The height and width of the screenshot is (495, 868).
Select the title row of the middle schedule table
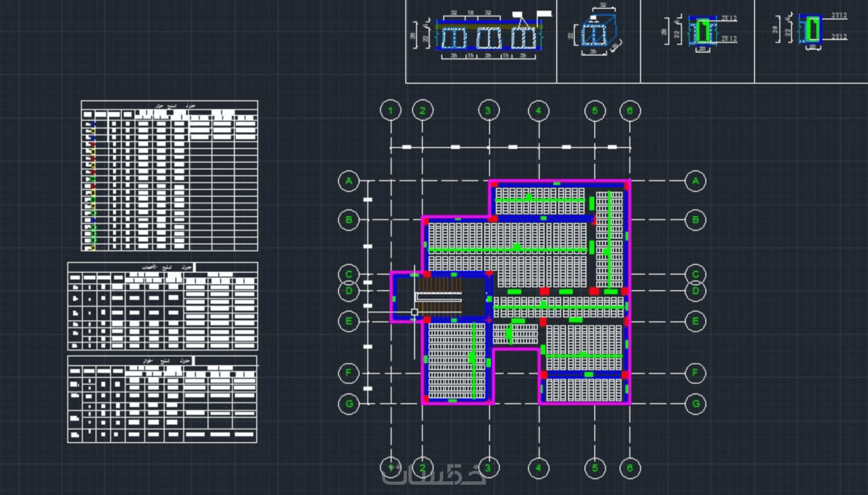click(163, 267)
